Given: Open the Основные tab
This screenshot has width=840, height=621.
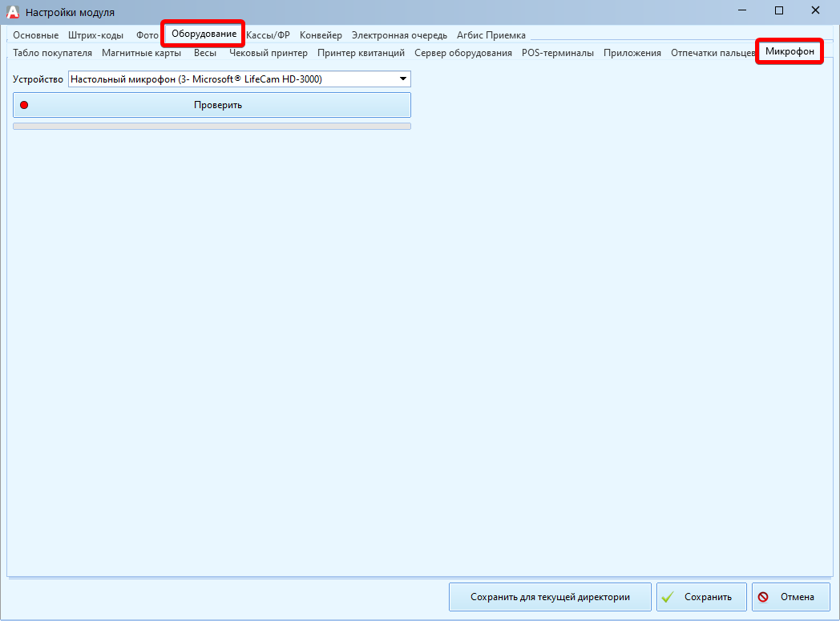Looking at the screenshot, I should [x=35, y=35].
